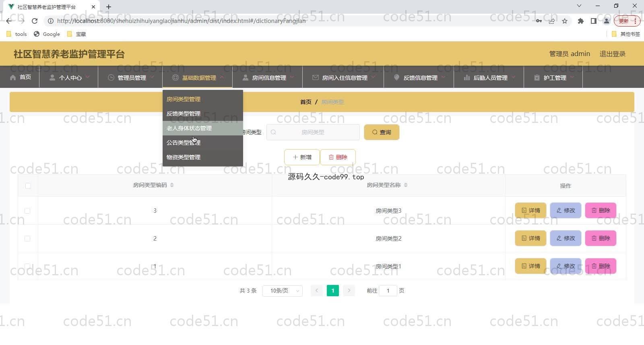Check the row checkbox for 房间类型3

tap(27, 211)
